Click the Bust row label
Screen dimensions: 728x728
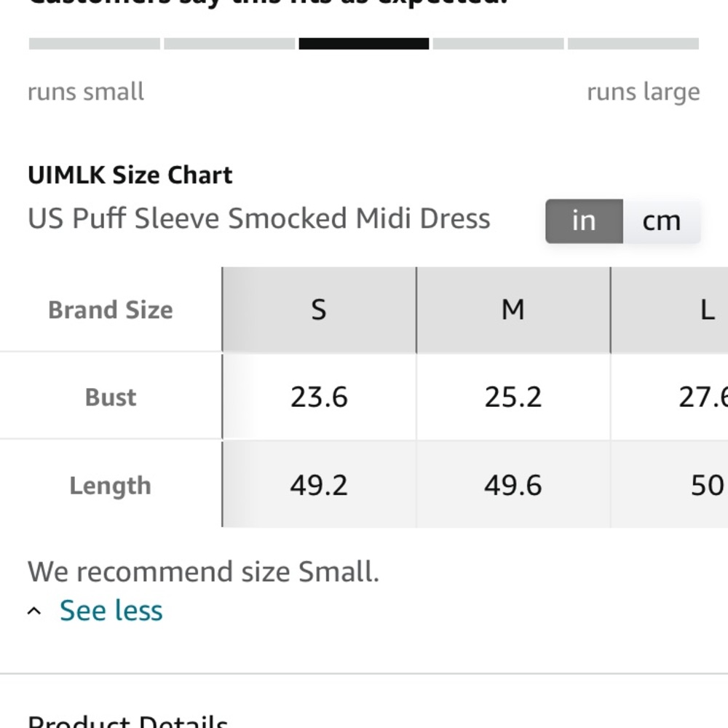[111, 397]
